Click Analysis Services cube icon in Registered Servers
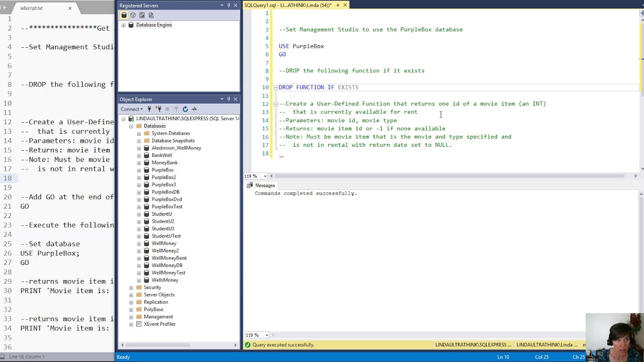644x362 pixels. tap(133, 15)
